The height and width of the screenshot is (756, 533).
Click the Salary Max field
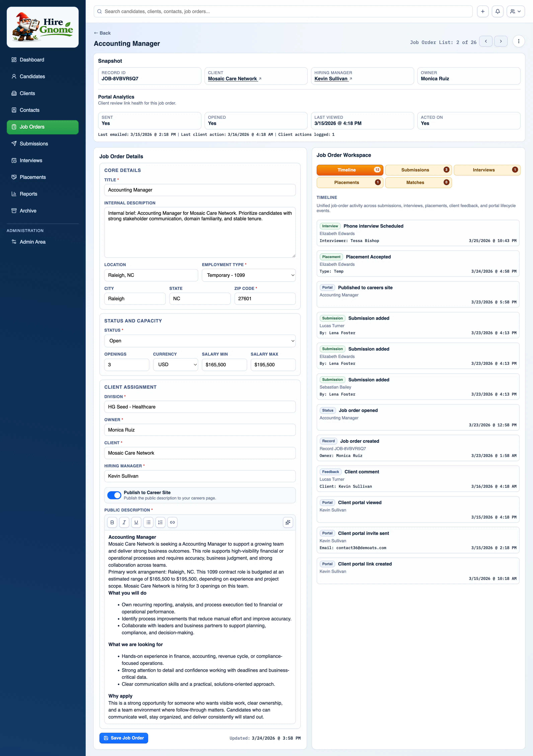point(273,365)
